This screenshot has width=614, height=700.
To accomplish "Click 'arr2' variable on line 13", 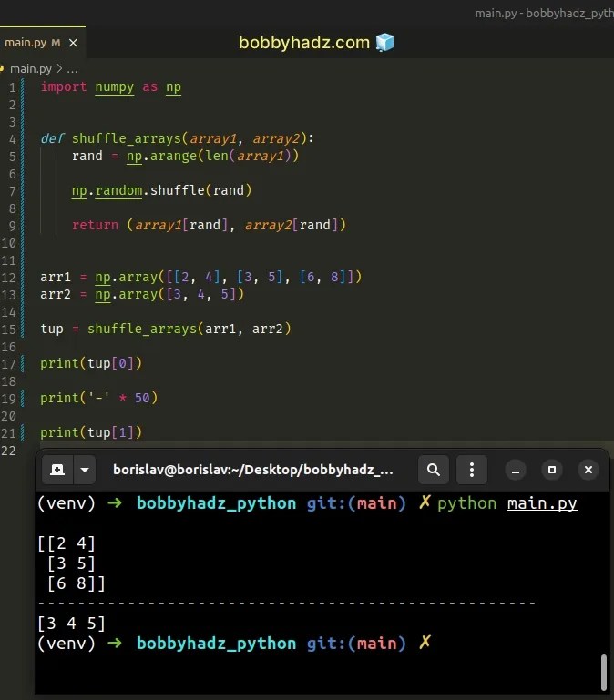I will pos(56,295).
